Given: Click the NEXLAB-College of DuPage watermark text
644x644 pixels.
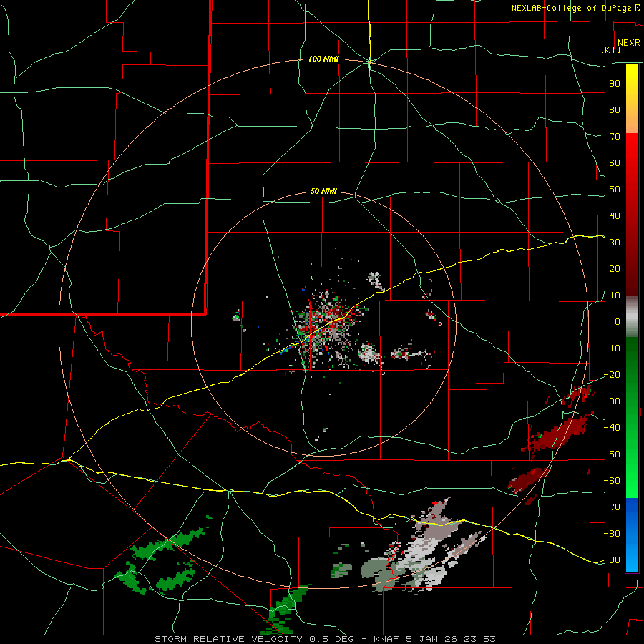Looking at the screenshot, I should [575, 8].
